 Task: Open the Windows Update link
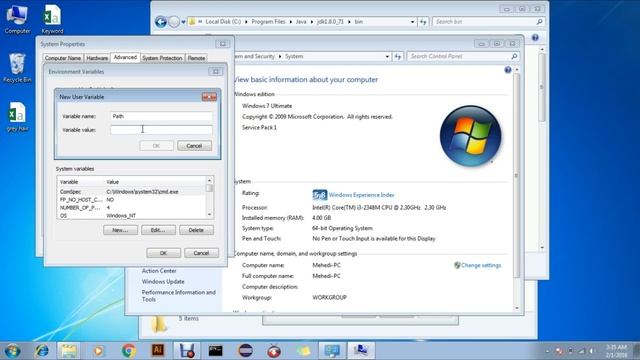click(x=163, y=282)
